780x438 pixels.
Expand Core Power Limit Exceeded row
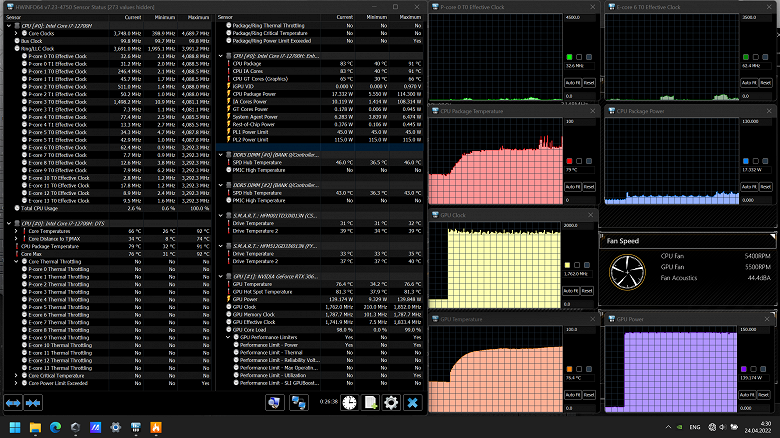[16, 383]
